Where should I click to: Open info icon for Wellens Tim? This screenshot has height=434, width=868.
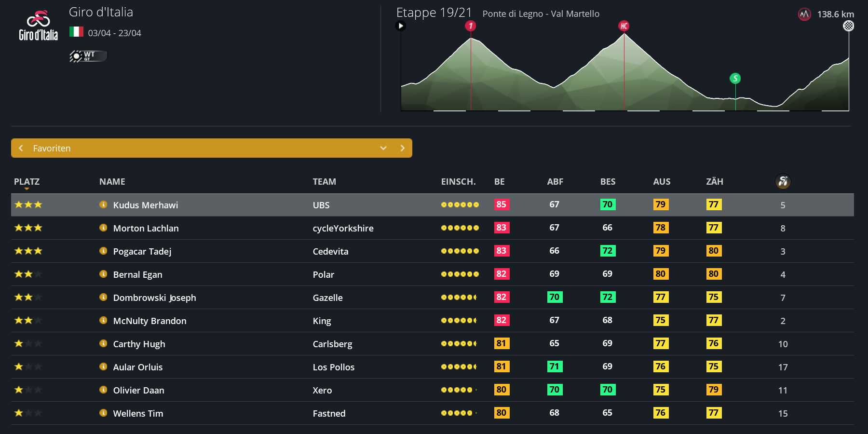103,413
